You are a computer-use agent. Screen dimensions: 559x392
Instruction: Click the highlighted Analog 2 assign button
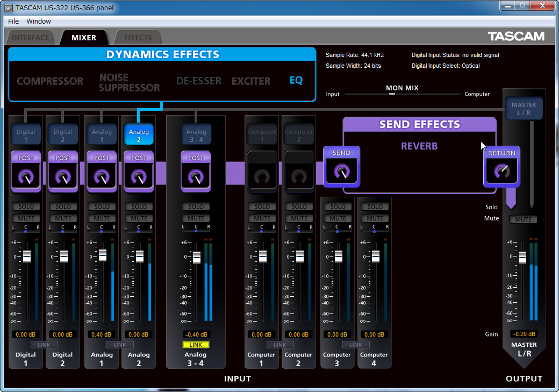tap(139, 134)
